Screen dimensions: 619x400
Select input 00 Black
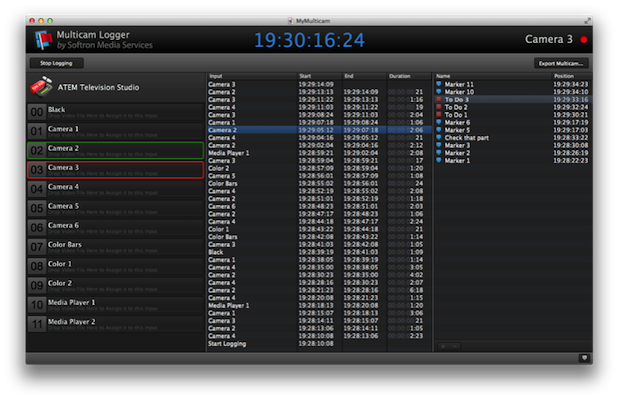[x=115, y=112]
